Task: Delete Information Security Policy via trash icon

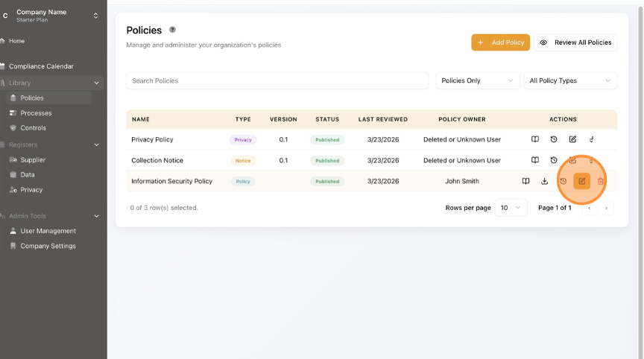Action: coord(601,181)
